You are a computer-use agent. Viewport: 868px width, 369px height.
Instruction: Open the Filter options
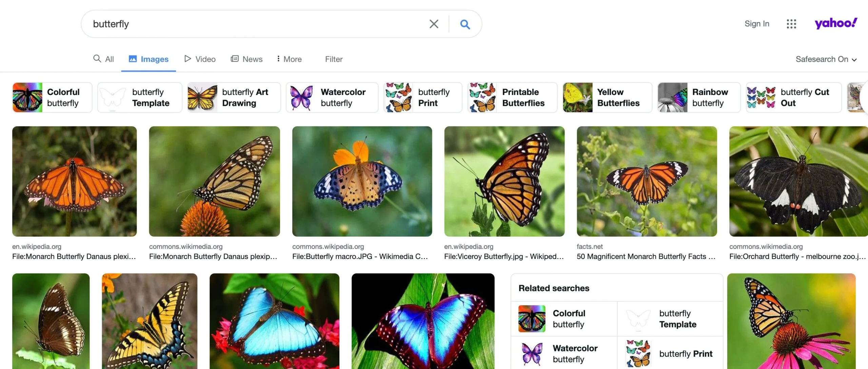[x=334, y=59]
